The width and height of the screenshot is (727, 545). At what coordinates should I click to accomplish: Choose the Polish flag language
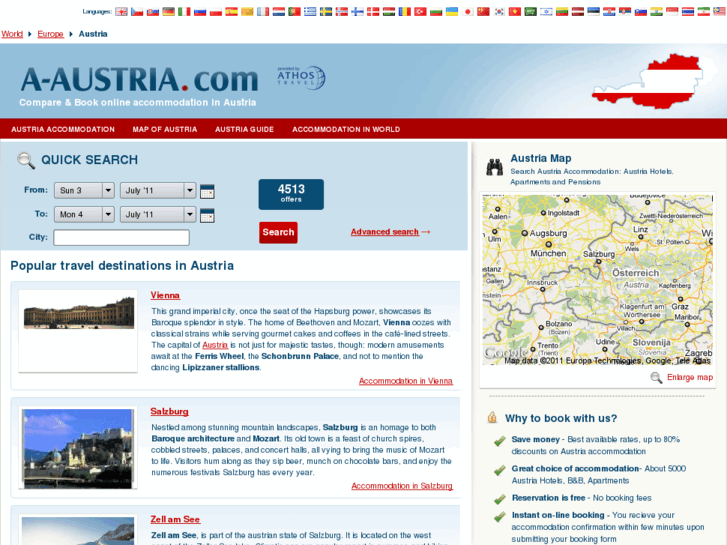pos(216,12)
